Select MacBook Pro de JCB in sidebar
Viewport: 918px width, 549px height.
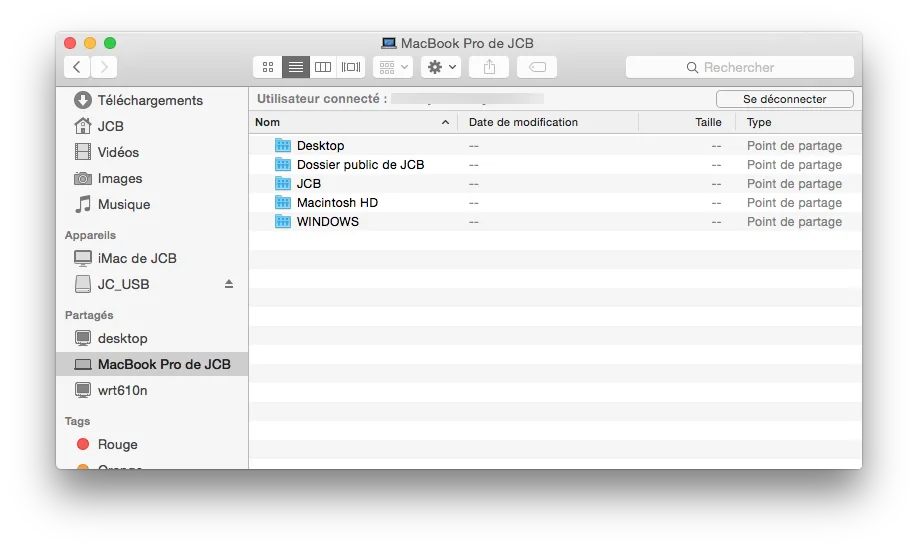point(152,364)
